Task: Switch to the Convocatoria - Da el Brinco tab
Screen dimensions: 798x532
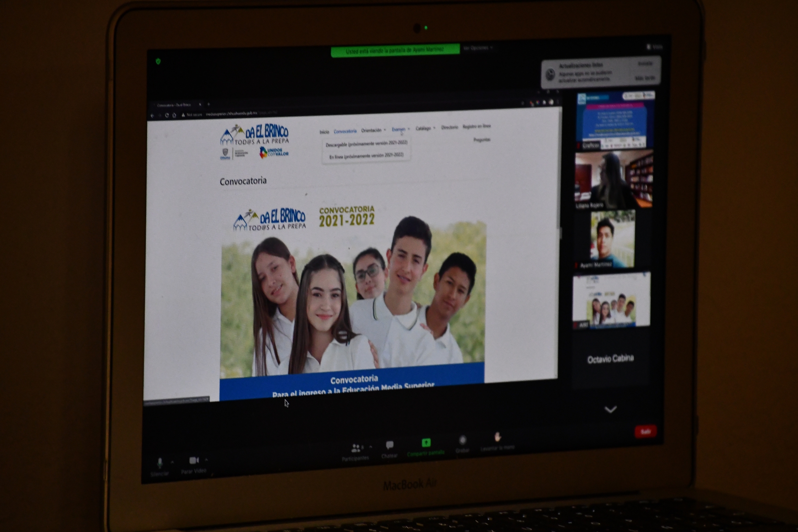Action: click(173, 104)
